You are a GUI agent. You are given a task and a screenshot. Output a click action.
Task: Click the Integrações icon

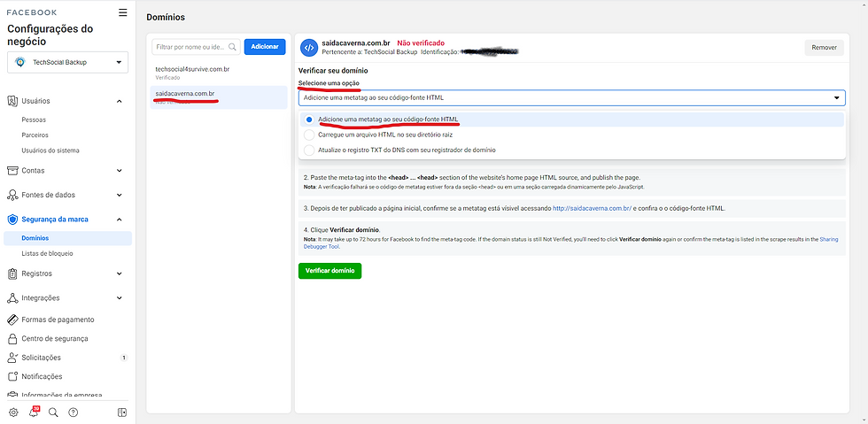tap(12, 297)
